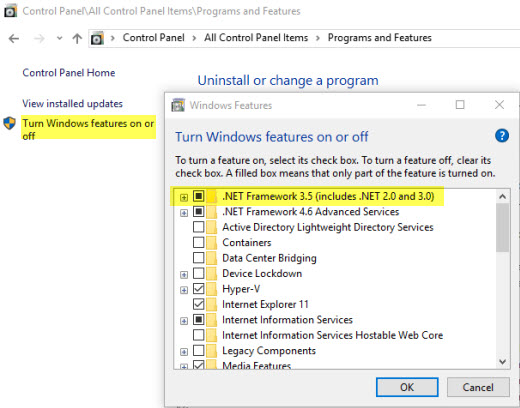Select the Control Panel breadcrumb item

pos(153,38)
